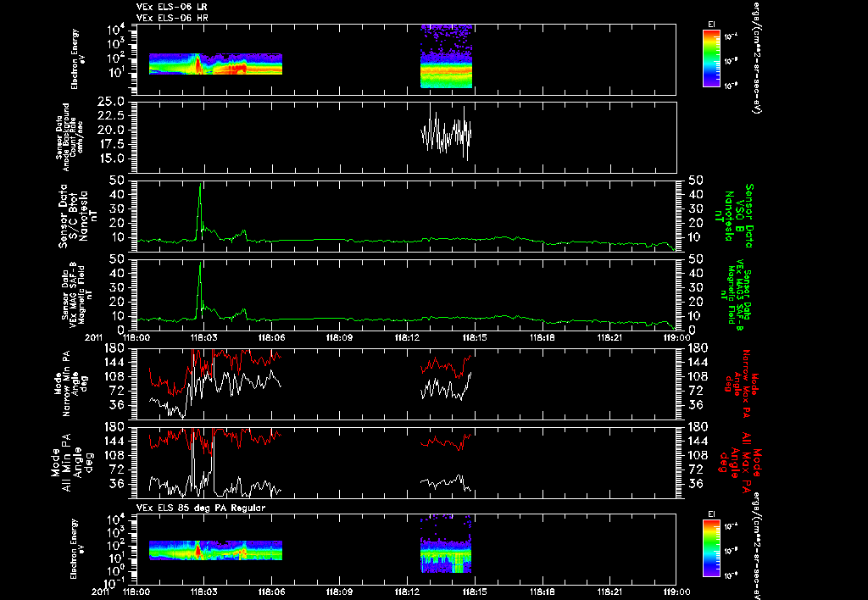
Task: Click the tall magnetic field spike in the S/C Btot panel
Action: coord(200,212)
